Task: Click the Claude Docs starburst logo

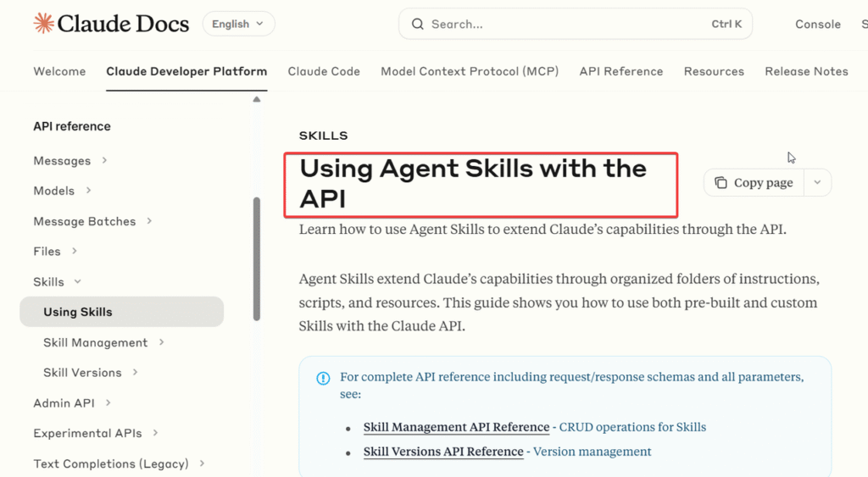Action: pos(43,24)
